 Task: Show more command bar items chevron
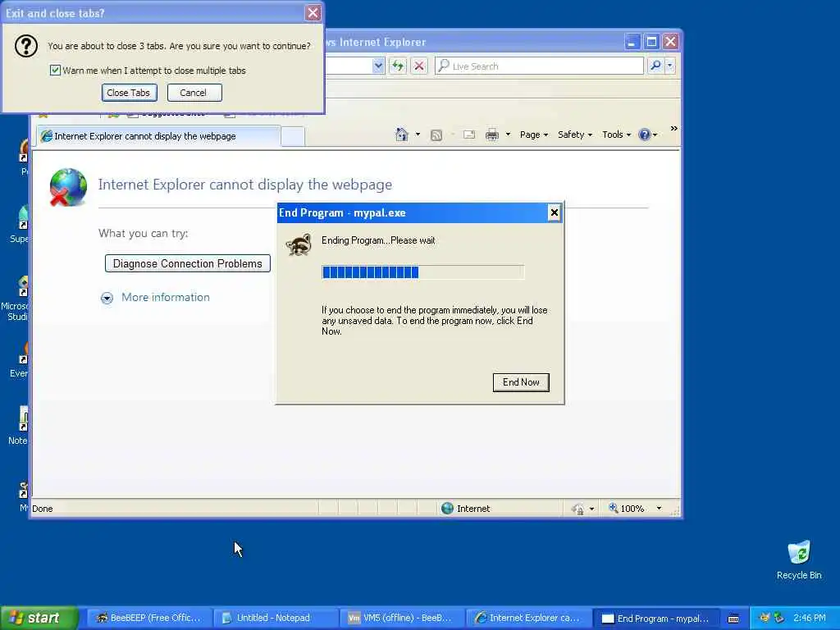point(674,129)
